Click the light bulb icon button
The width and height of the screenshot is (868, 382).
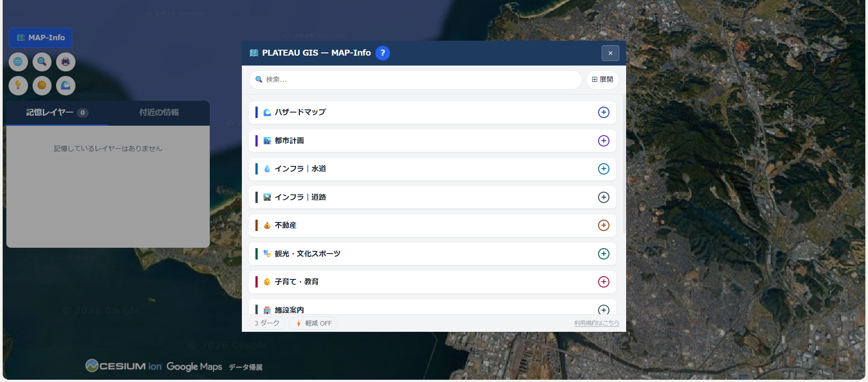click(18, 85)
